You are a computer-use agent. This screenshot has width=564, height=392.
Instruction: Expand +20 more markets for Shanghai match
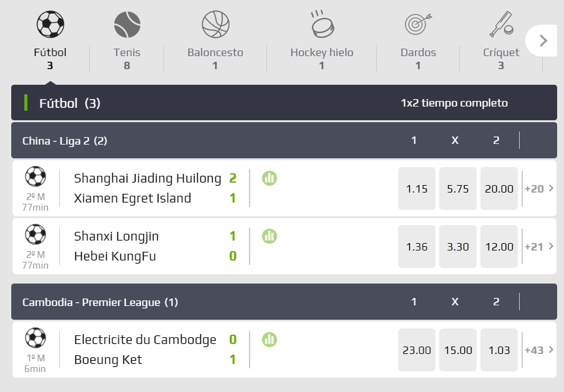pos(539,188)
